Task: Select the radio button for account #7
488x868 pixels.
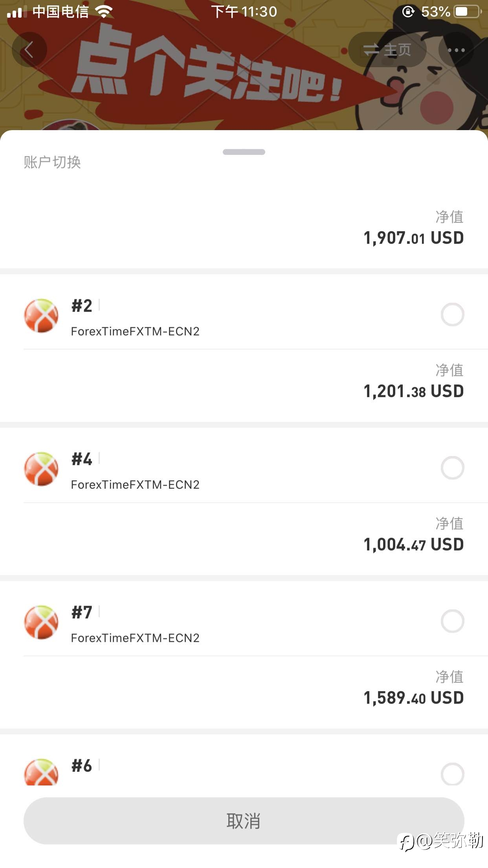Action: 452,621
